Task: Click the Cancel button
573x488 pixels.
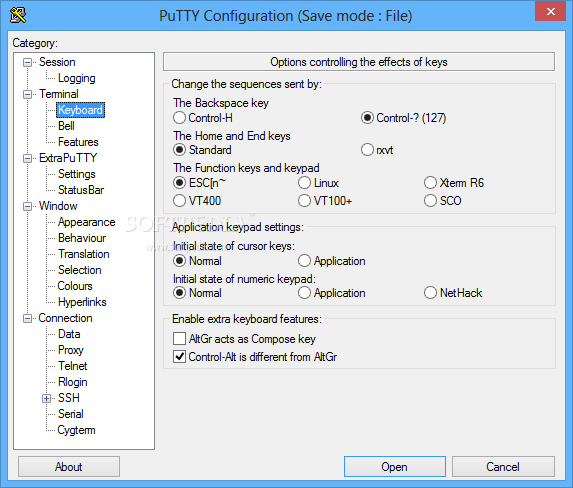Action: (503, 466)
